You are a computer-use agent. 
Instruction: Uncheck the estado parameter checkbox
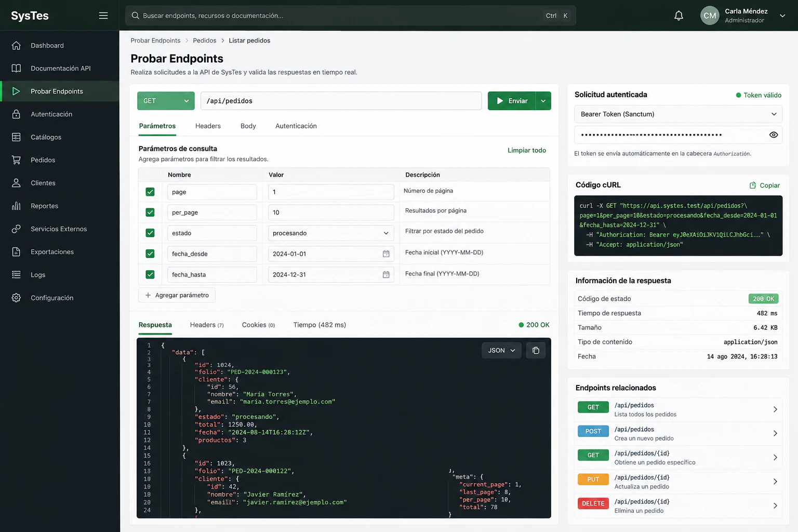point(150,233)
